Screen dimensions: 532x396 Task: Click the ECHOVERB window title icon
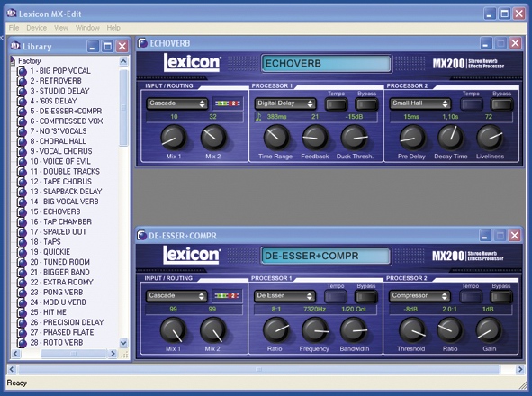click(x=142, y=43)
